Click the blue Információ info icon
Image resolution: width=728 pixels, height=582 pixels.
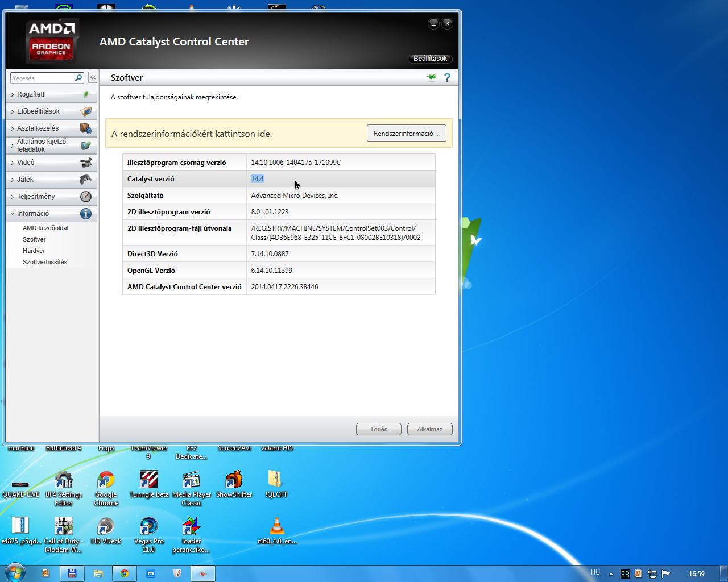(86, 214)
